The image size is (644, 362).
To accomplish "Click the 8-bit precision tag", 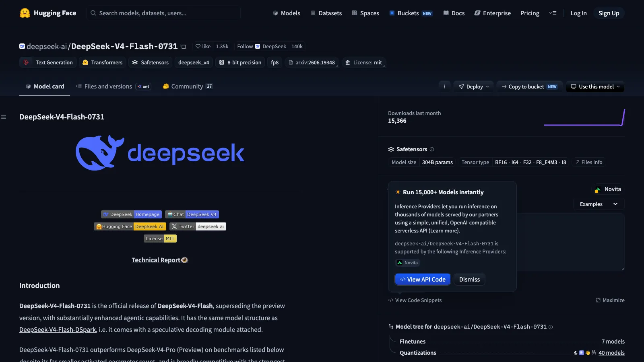I will coord(240,62).
